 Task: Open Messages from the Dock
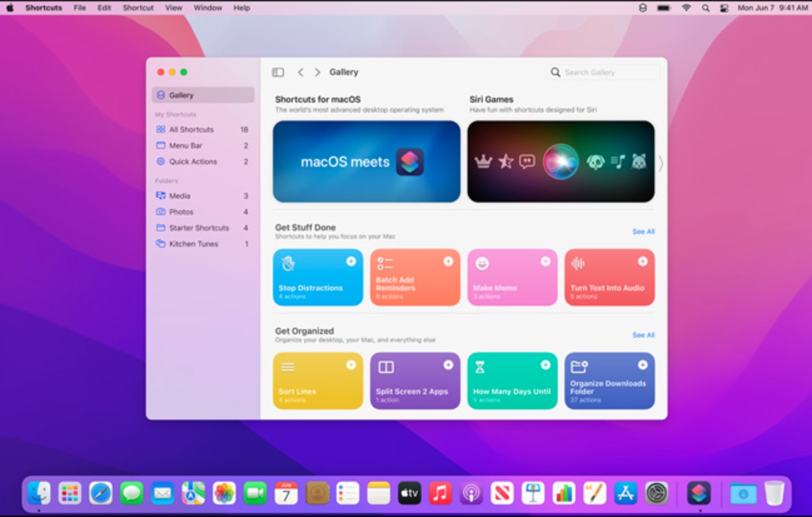pos(131,493)
